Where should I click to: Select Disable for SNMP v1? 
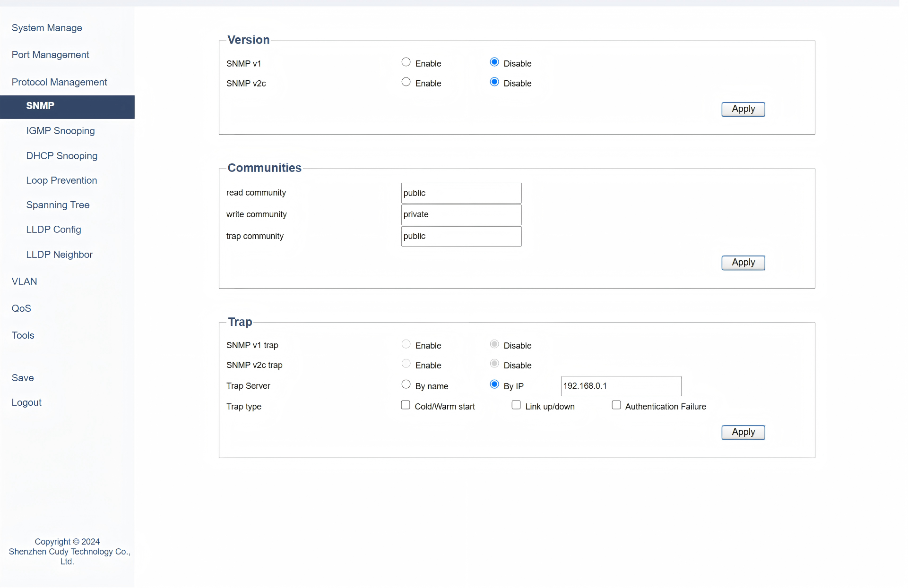(494, 62)
